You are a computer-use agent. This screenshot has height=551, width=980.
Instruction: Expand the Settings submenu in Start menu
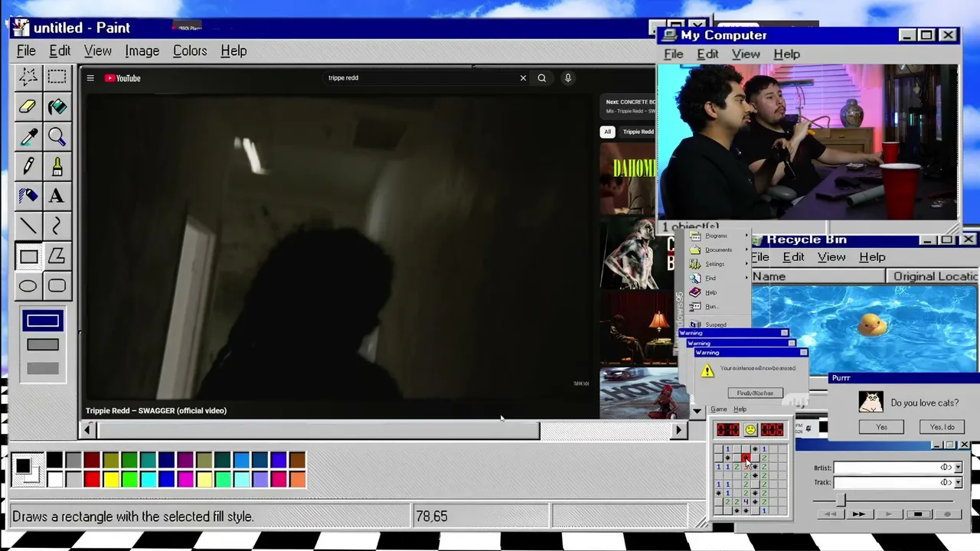pyautogui.click(x=719, y=264)
